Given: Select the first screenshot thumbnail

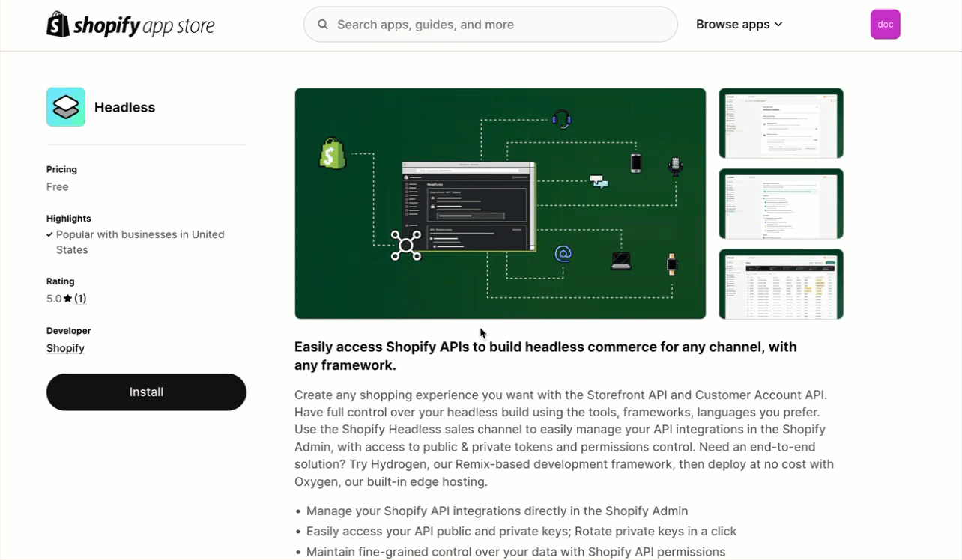Looking at the screenshot, I should [781, 124].
